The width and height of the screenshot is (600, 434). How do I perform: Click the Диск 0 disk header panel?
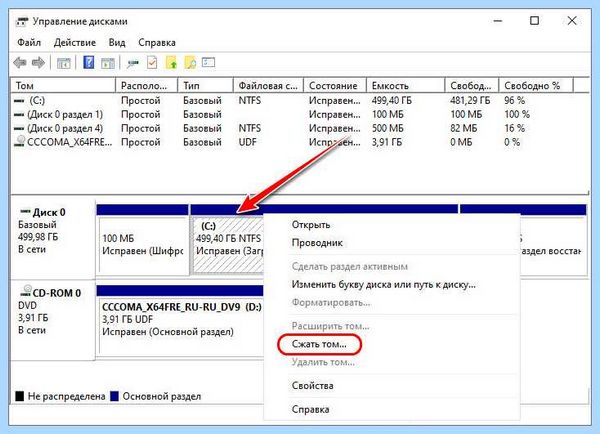(x=53, y=238)
